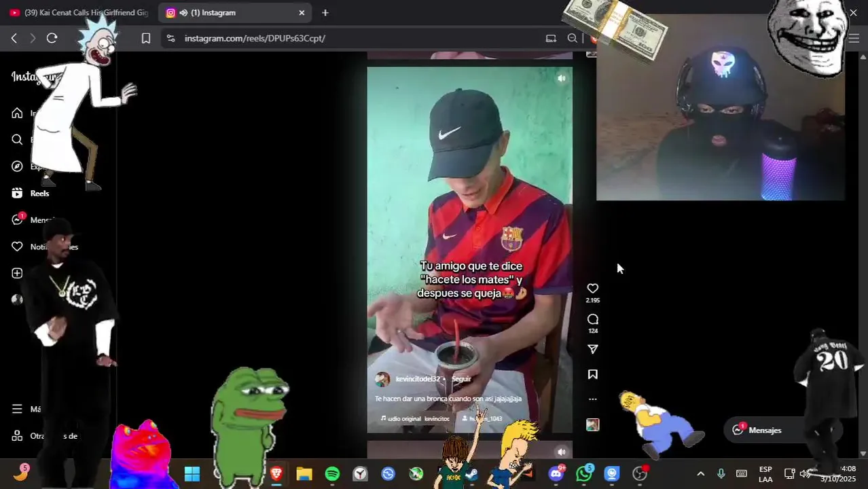Open the Otras option at the sidebar bottom
Viewport: 868px width, 489px height.
(45, 436)
